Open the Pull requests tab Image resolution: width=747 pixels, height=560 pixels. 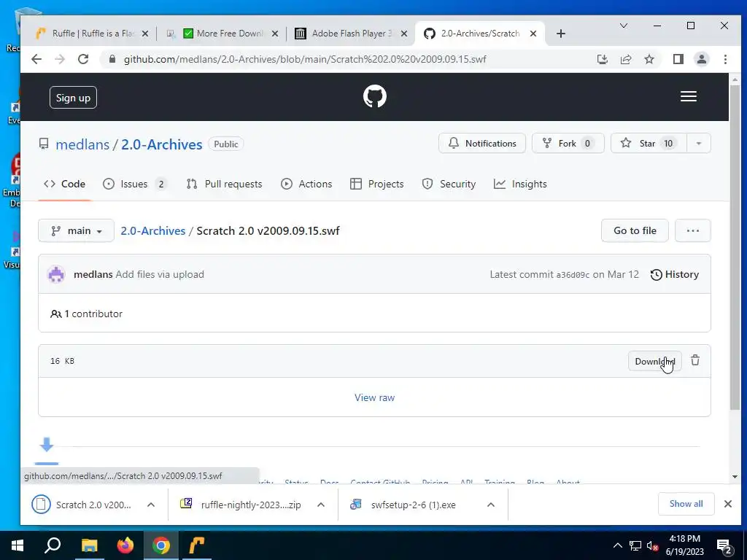point(225,184)
